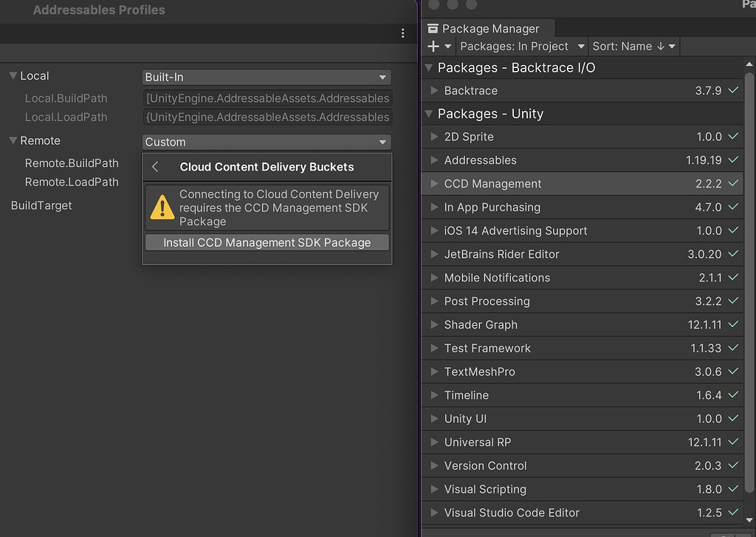Open the Custom dropdown under Remote
Image resolution: width=756 pixels, height=537 pixels.
pyautogui.click(x=266, y=141)
